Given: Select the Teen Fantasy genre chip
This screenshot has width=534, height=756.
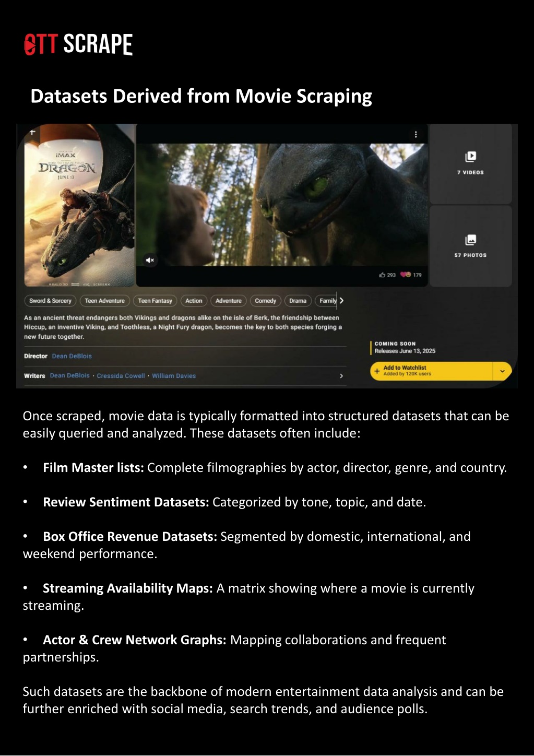Looking at the screenshot, I should click(x=155, y=301).
